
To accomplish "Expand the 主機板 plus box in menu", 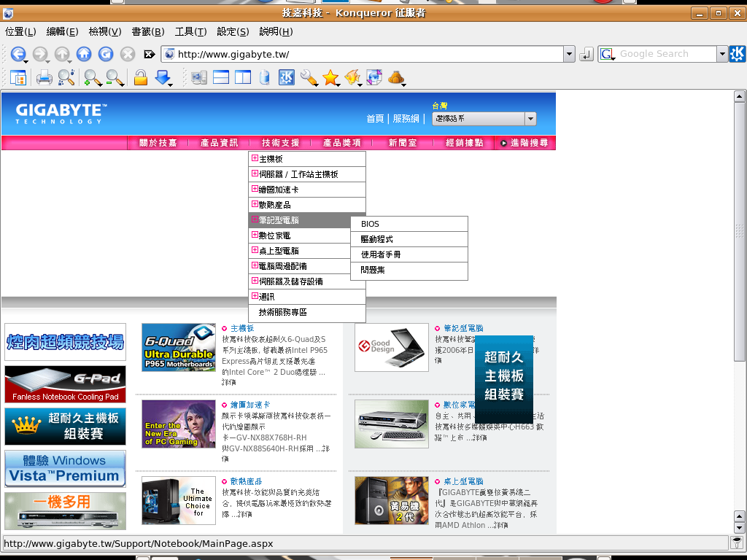I will point(255,159).
